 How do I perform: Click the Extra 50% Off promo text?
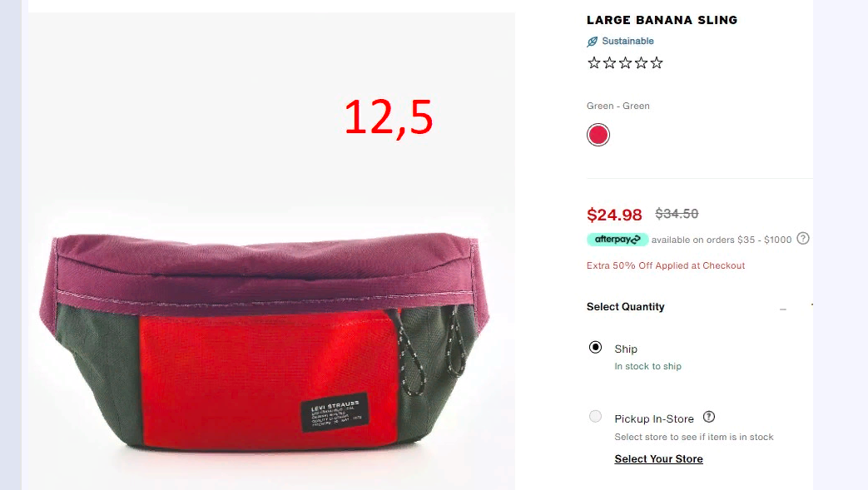click(x=666, y=265)
